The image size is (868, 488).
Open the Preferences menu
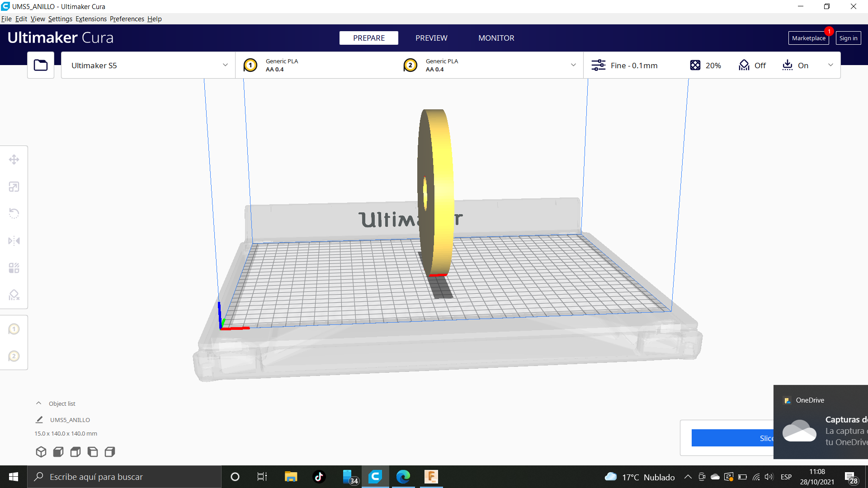coord(127,19)
